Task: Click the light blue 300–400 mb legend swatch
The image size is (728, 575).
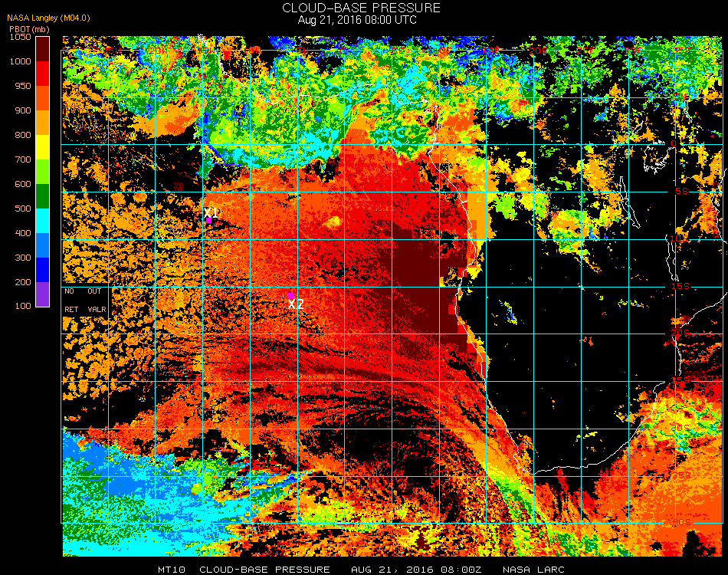Action: pos(42,245)
